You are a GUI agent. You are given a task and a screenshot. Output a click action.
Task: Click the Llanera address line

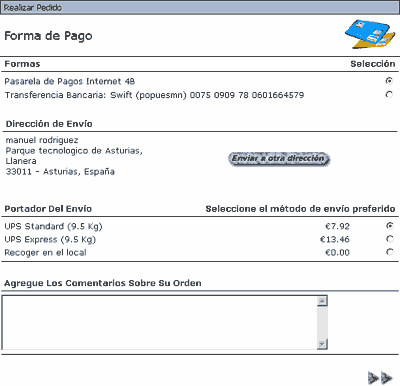click(21, 161)
